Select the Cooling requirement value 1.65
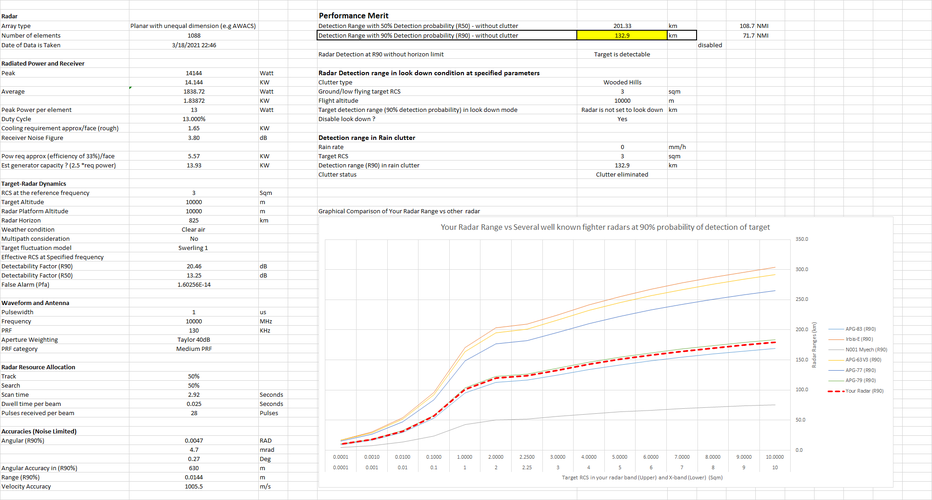 (x=194, y=128)
